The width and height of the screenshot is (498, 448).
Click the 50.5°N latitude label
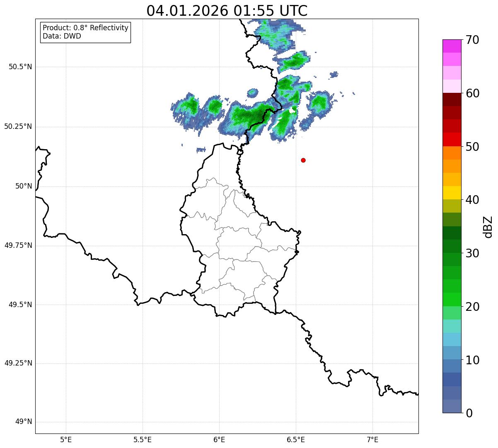20,67
